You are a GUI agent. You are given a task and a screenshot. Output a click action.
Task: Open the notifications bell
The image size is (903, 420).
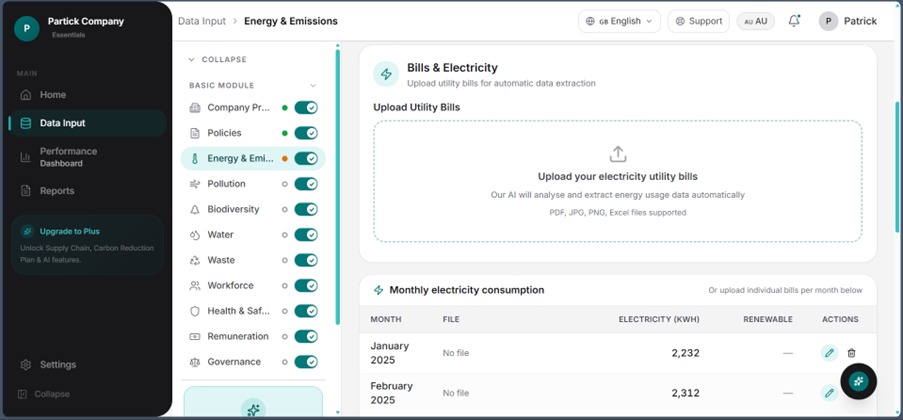pyautogui.click(x=794, y=21)
